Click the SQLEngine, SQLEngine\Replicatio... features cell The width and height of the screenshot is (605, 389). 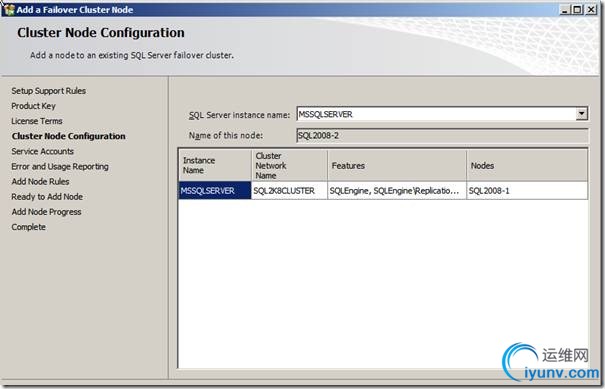click(397, 191)
